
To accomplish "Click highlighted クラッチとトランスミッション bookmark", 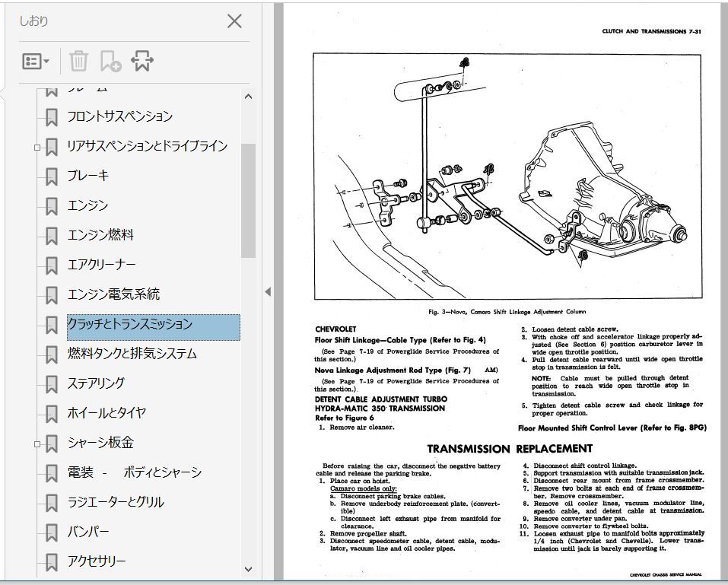I will pos(153,327).
